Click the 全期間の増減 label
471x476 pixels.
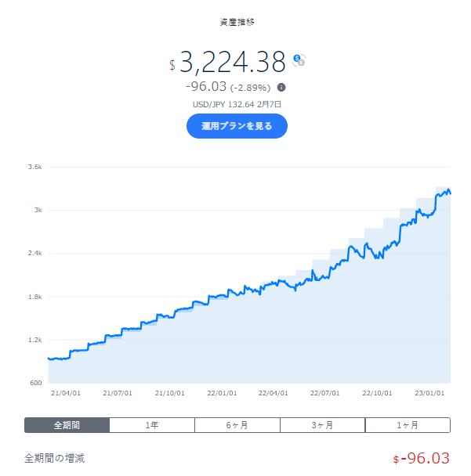[x=54, y=458]
